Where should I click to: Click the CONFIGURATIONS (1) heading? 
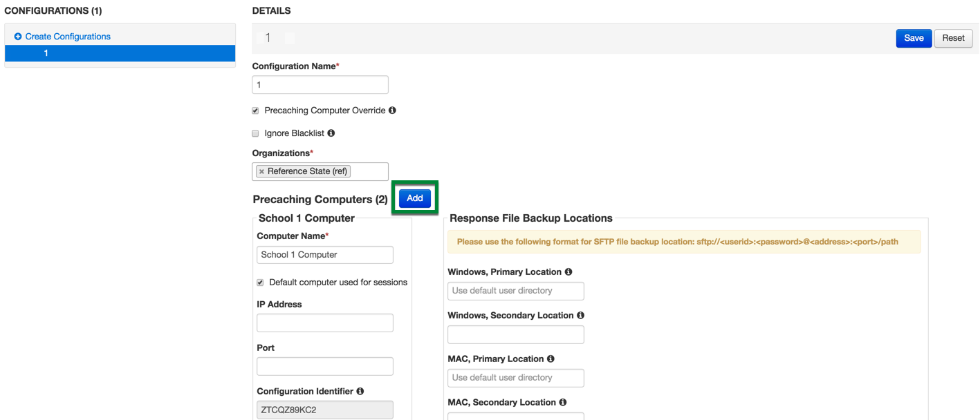[x=53, y=10]
